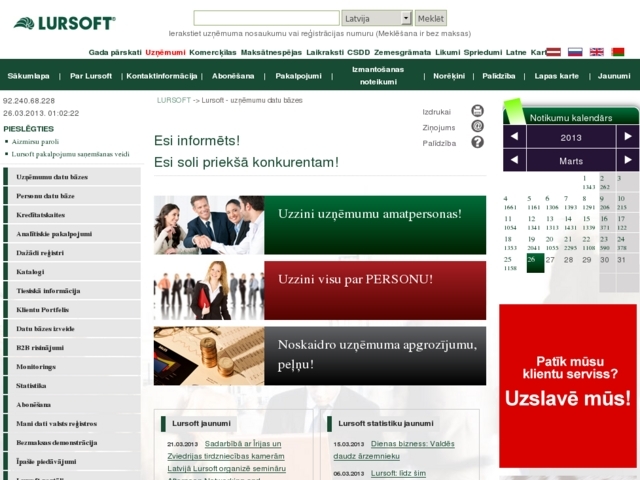Go to Sākumlapa in green navigation bar
The height and width of the screenshot is (480, 640).
(29, 76)
